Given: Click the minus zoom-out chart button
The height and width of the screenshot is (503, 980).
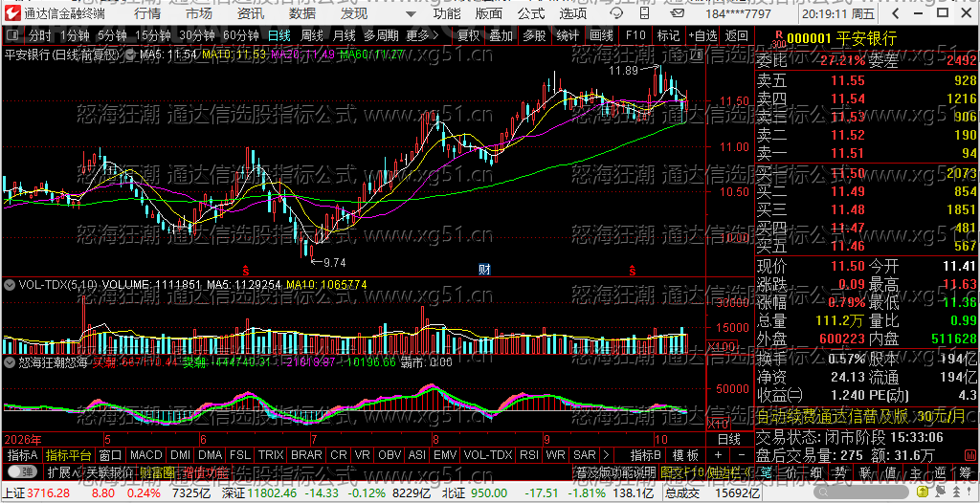Looking at the screenshot, I should coord(742,455).
